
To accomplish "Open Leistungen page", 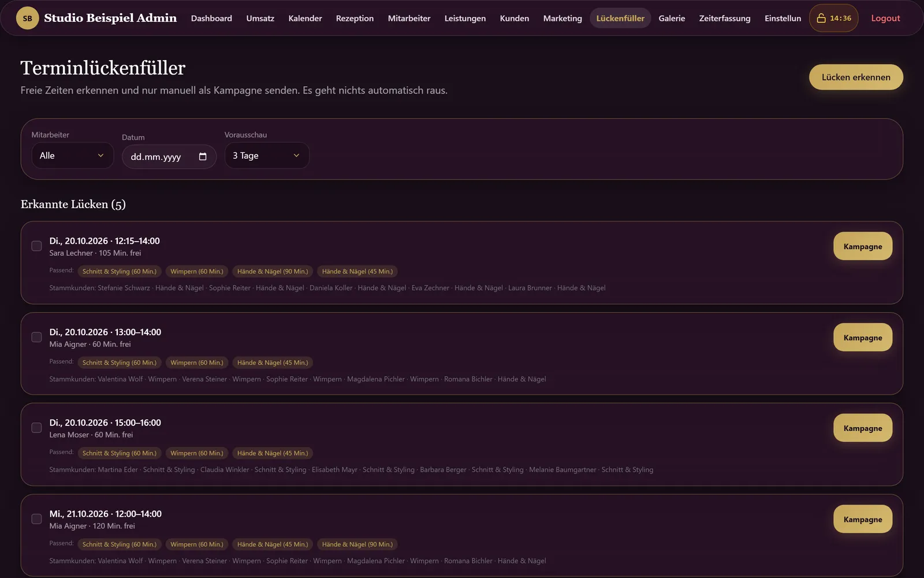I will point(465,18).
